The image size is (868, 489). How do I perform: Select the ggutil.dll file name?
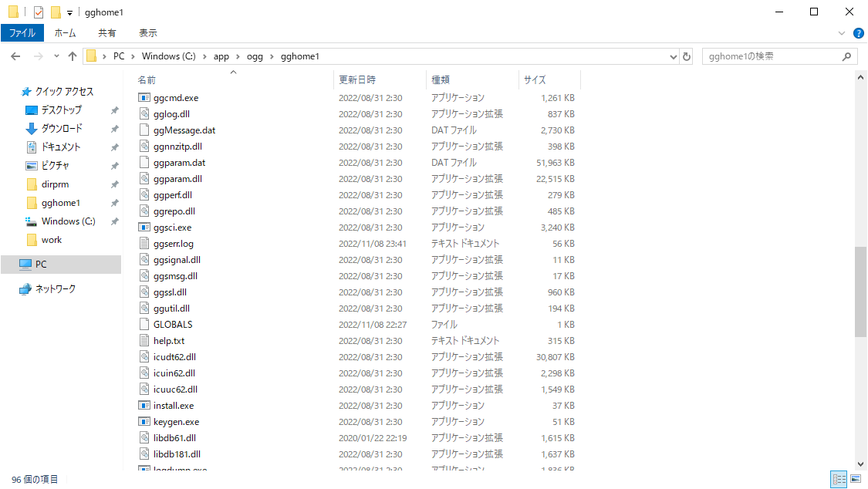[171, 309]
